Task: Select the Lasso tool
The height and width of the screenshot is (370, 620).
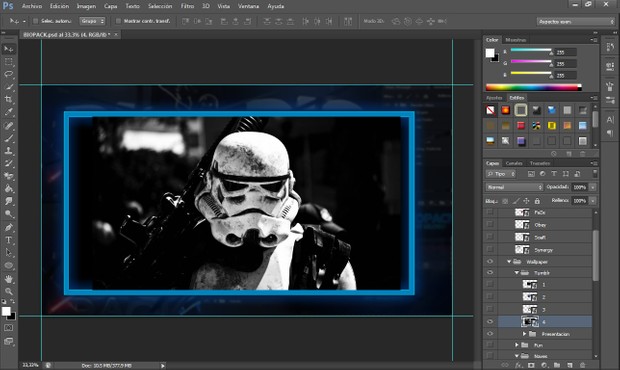Action: tap(8, 74)
